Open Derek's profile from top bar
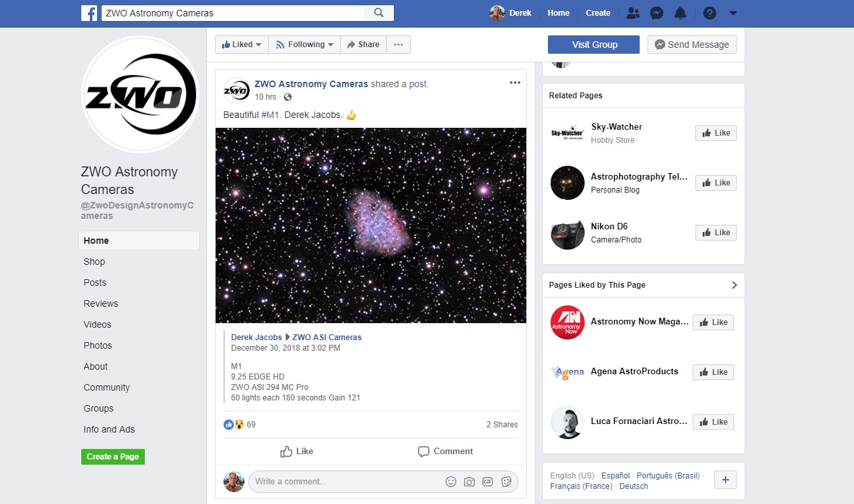854x504 pixels. 511,13
